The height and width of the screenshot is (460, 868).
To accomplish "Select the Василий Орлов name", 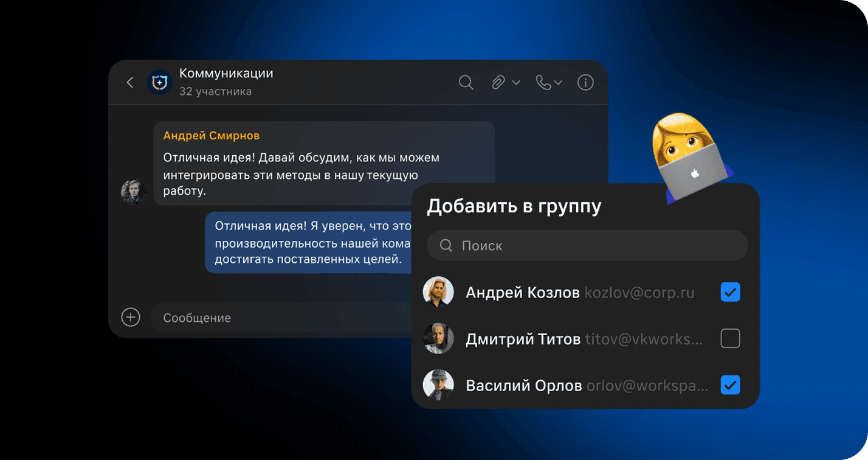I will coord(524,385).
